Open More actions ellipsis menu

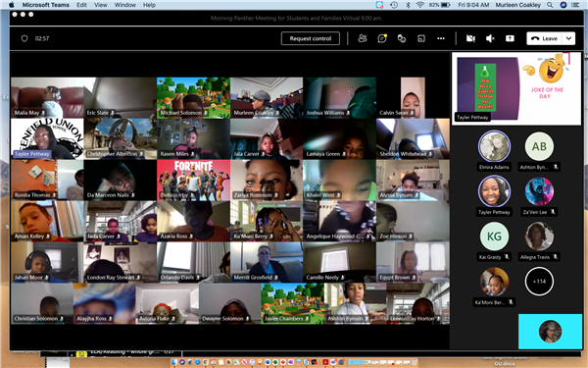click(x=441, y=38)
